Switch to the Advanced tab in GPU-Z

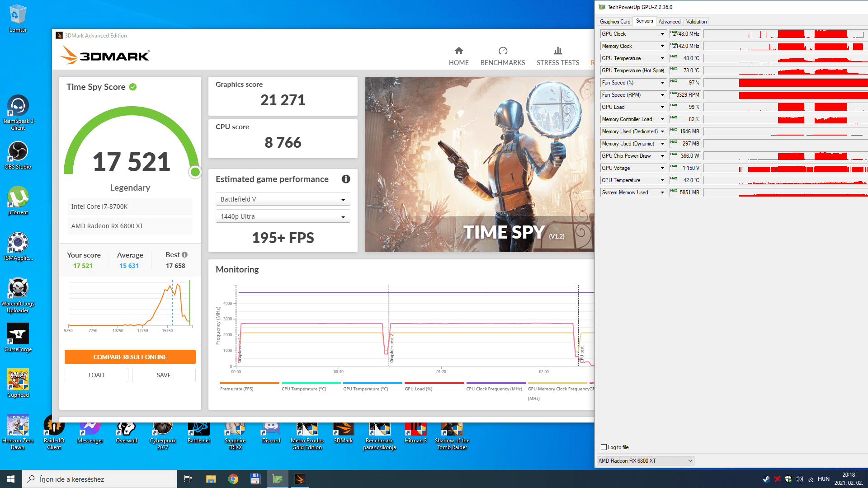pos(669,22)
